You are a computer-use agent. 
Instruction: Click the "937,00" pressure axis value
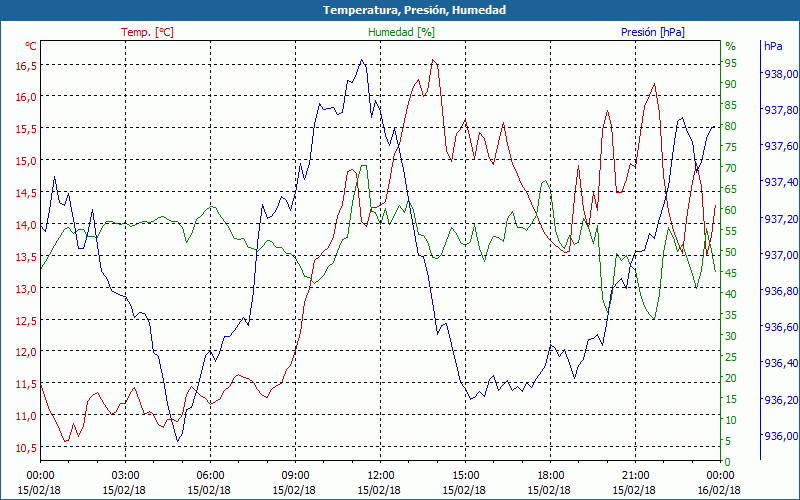point(781,255)
